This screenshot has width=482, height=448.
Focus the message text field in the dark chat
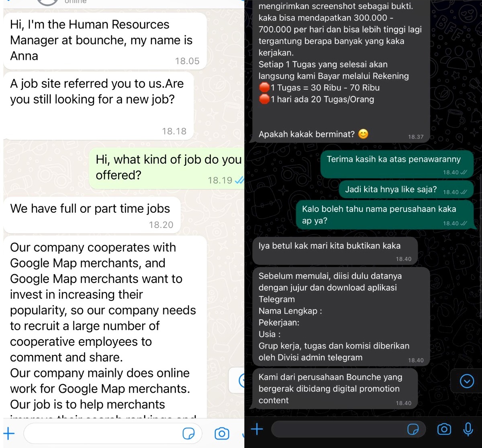[x=348, y=429]
